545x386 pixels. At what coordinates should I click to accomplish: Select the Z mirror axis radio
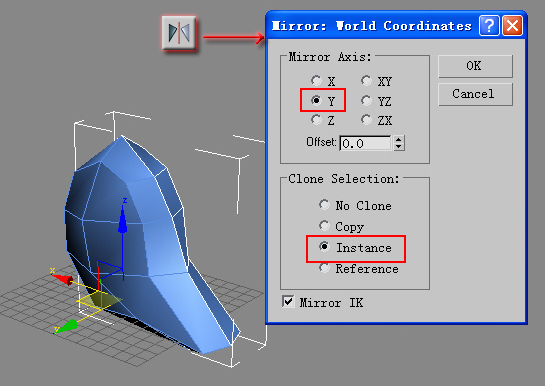(x=316, y=120)
